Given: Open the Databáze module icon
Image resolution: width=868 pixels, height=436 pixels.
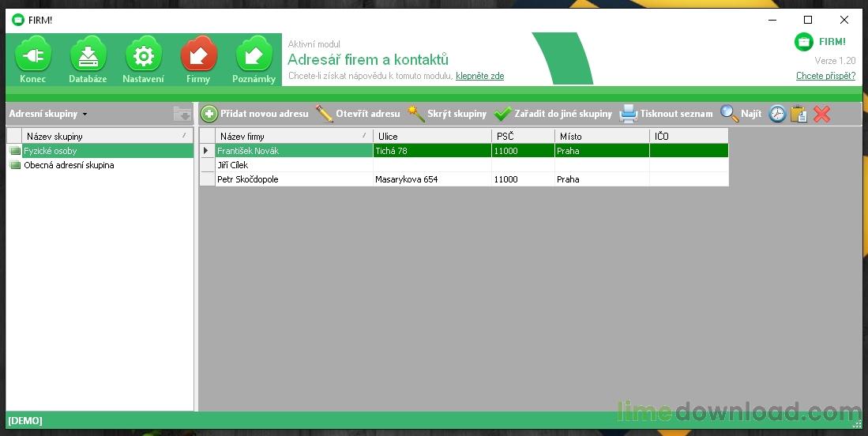Looking at the screenshot, I should pos(88,54).
